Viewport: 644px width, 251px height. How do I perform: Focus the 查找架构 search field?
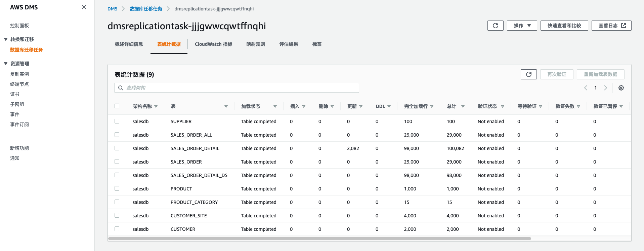pyautogui.click(x=237, y=88)
